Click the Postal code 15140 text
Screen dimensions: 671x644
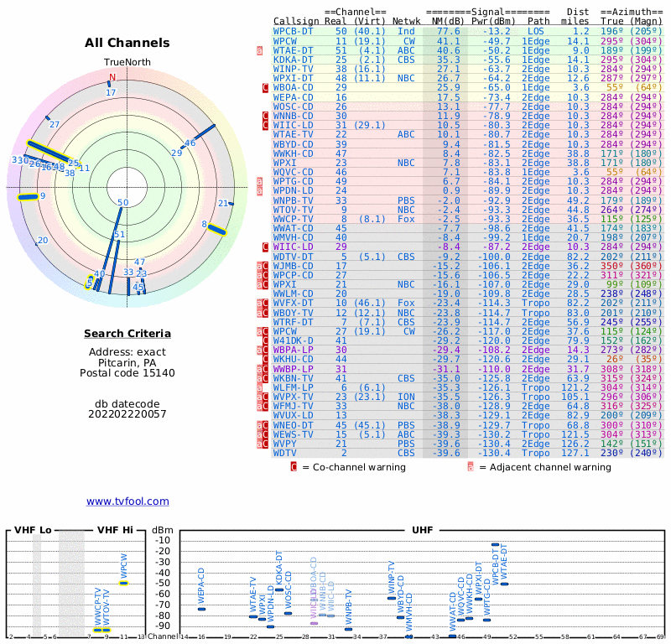pos(127,373)
